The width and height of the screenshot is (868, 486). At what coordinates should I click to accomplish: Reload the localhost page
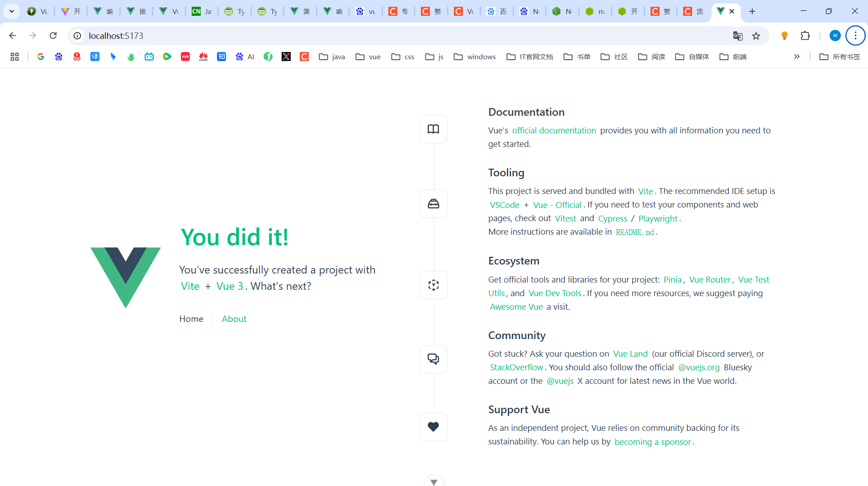53,36
